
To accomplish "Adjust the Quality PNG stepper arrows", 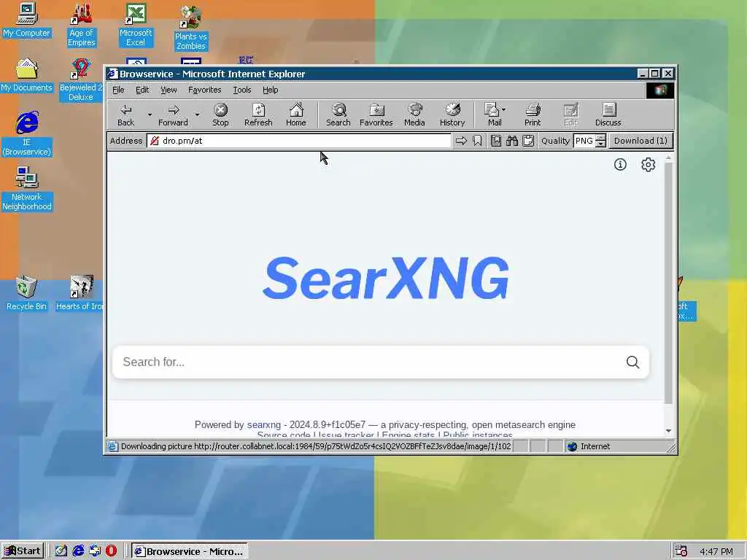I will (601, 141).
